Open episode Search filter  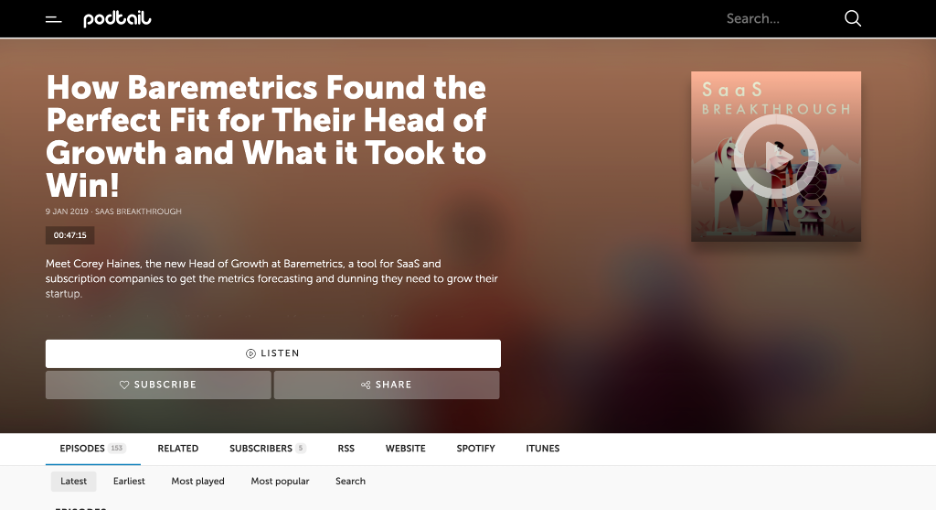[350, 481]
